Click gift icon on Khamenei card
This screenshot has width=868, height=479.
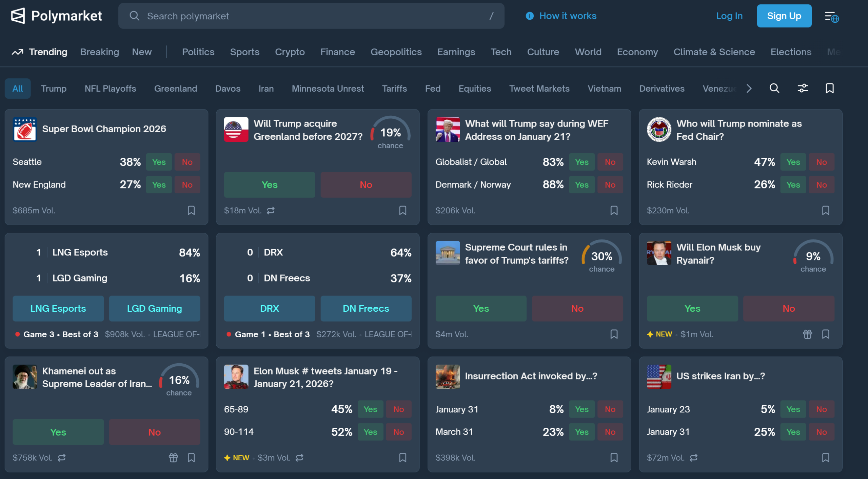[x=173, y=458]
